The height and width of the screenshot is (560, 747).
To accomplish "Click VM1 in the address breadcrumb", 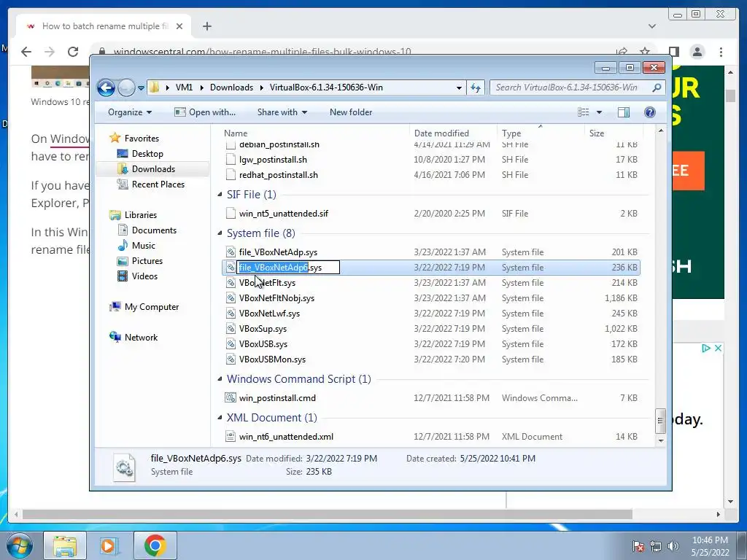I will coord(185,87).
